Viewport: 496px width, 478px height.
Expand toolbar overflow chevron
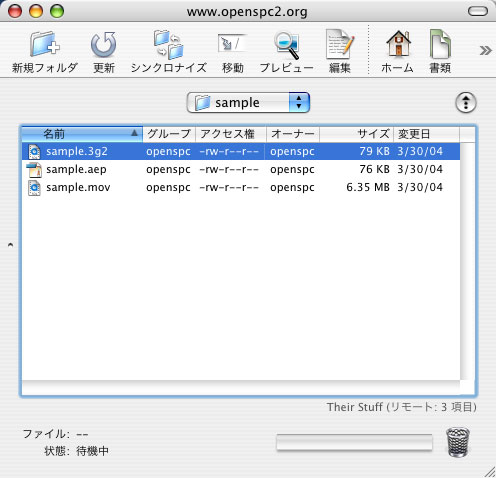coord(485,50)
